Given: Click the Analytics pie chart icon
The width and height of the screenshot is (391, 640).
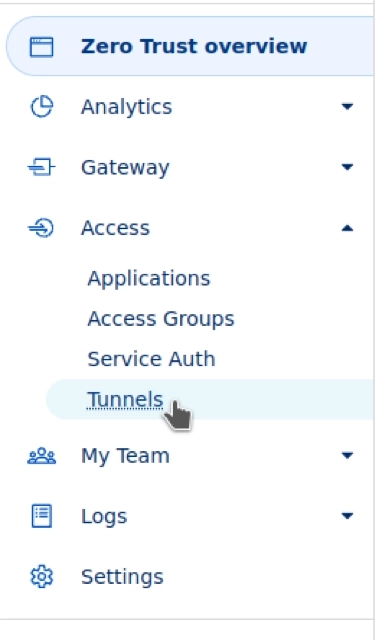Looking at the screenshot, I should click(42, 107).
